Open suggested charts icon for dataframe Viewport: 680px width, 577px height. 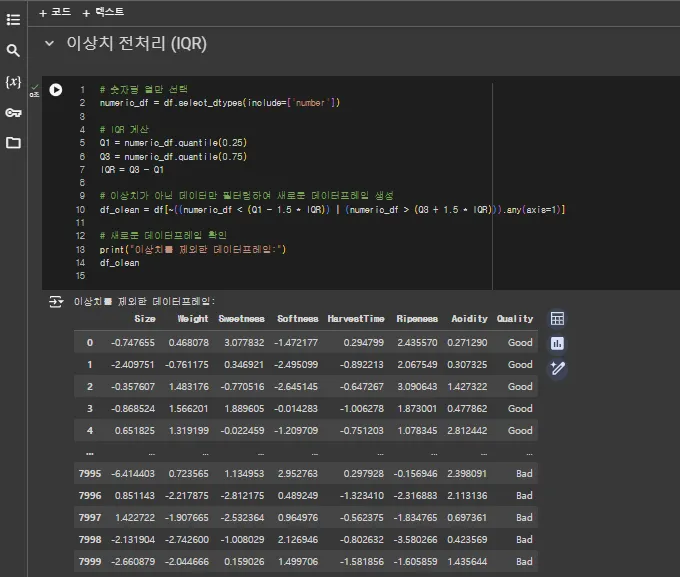coord(557,344)
